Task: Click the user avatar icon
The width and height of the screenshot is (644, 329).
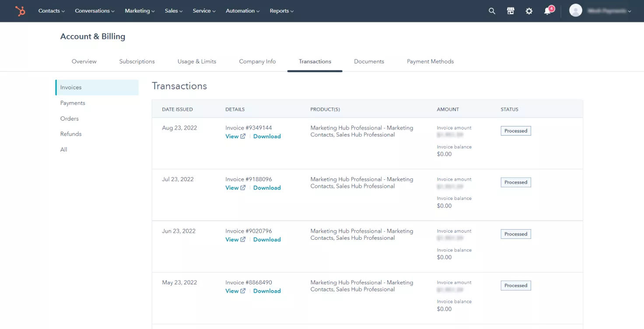Action: click(575, 10)
